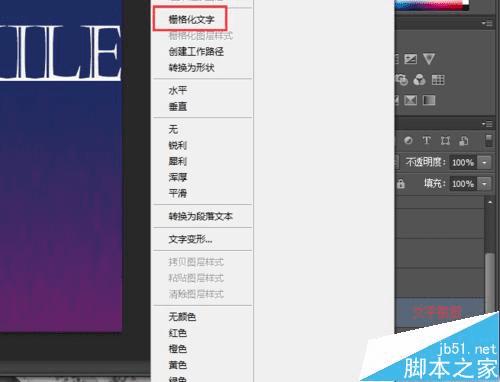Set layer color label to 黄色
Viewport: 500px width, 382px height.
pos(178,365)
